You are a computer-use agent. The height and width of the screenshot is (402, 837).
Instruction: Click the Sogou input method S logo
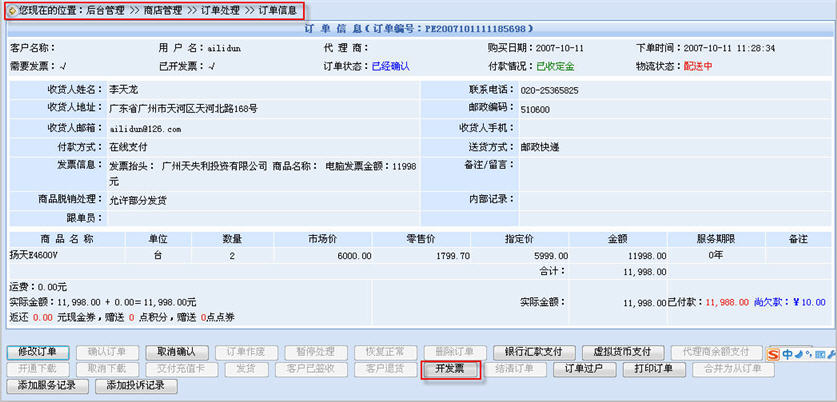coord(774,353)
